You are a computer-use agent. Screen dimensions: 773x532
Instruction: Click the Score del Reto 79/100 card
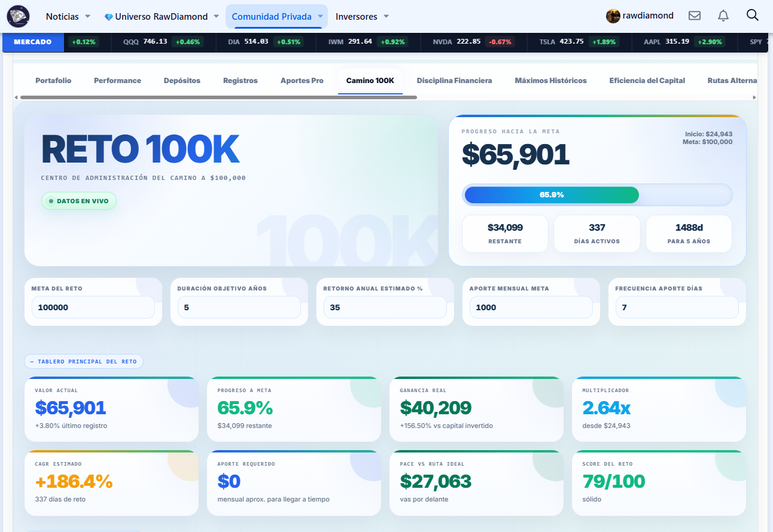tap(659, 483)
